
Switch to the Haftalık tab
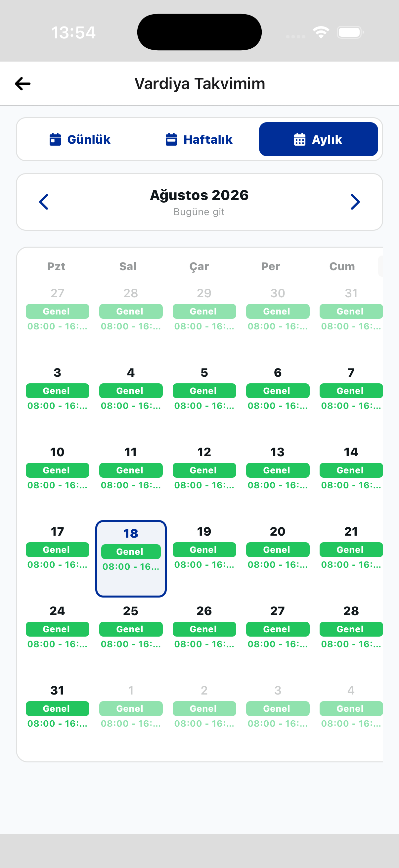pyautogui.click(x=199, y=139)
